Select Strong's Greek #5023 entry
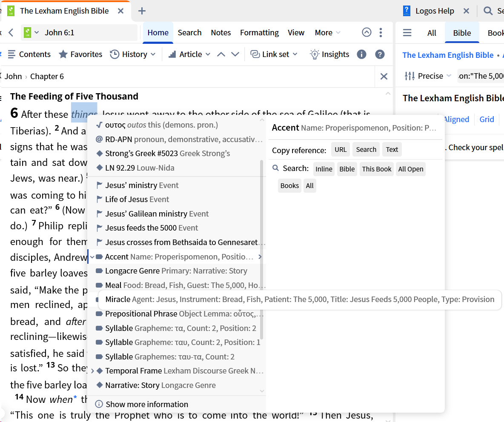 (177, 154)
